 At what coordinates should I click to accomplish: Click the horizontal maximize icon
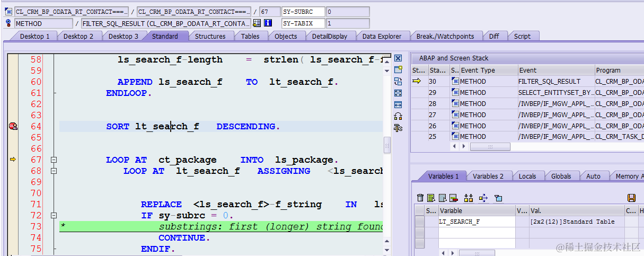[x=398, y=104]
